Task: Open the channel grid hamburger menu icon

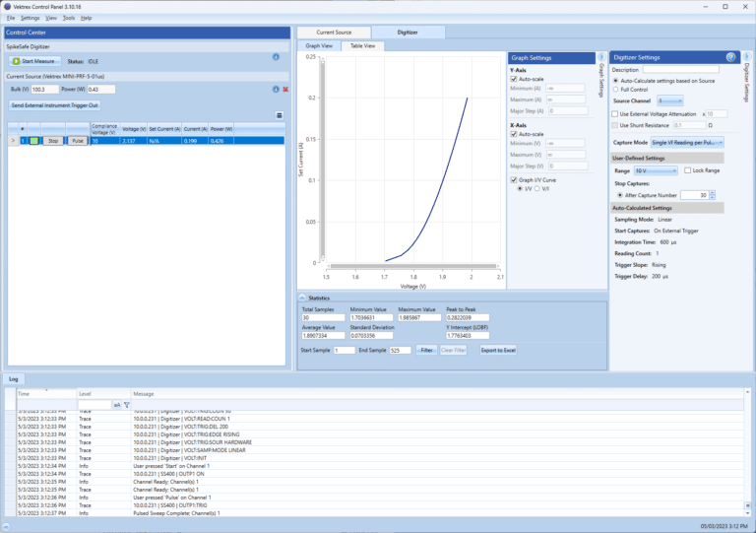Action: coord(280,115)
